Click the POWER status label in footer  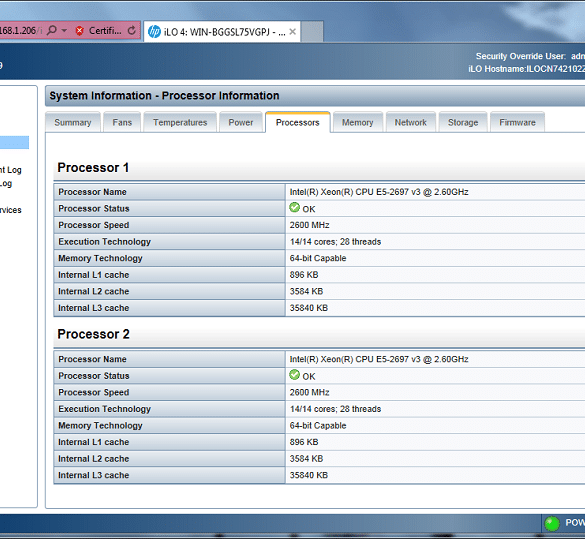[x=575, y=523]
